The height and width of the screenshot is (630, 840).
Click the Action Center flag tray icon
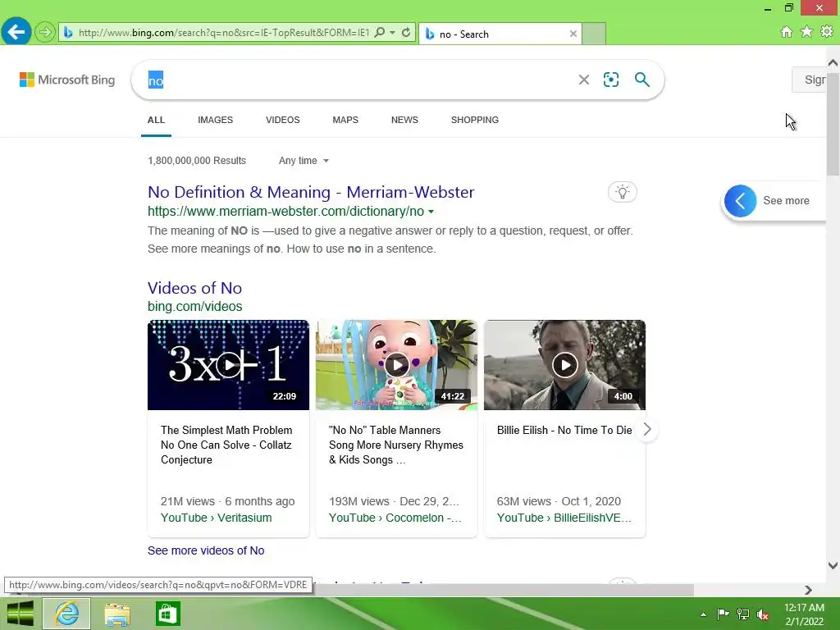coord(723,614)
